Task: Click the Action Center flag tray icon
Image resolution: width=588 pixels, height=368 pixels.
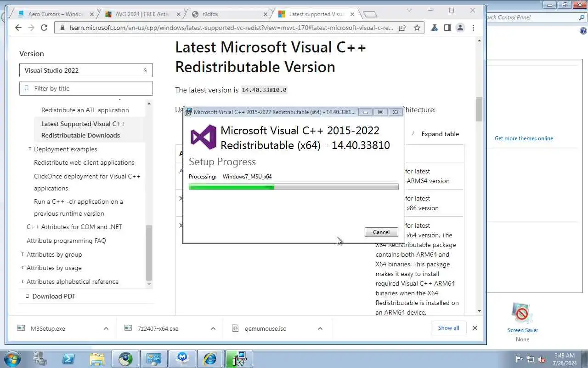Action: [519, 359]
